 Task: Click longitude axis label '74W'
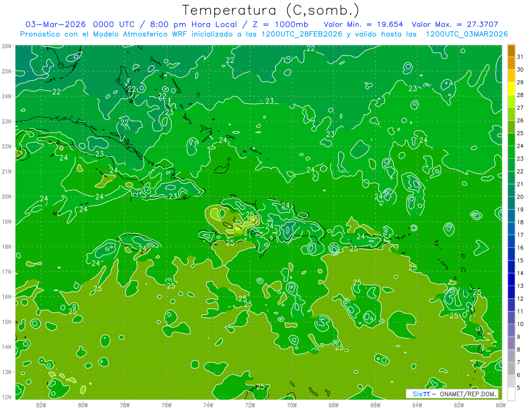(208, 405)
